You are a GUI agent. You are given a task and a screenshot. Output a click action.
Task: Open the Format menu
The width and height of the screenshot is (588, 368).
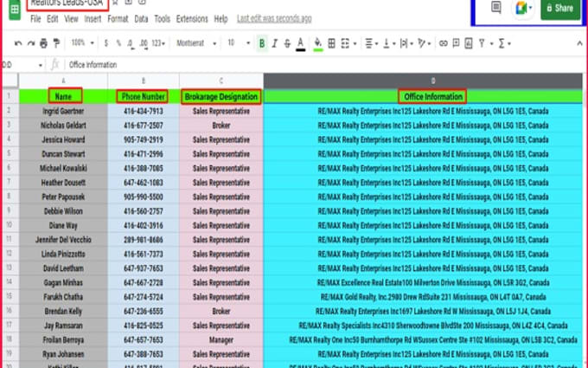point(118,19)
